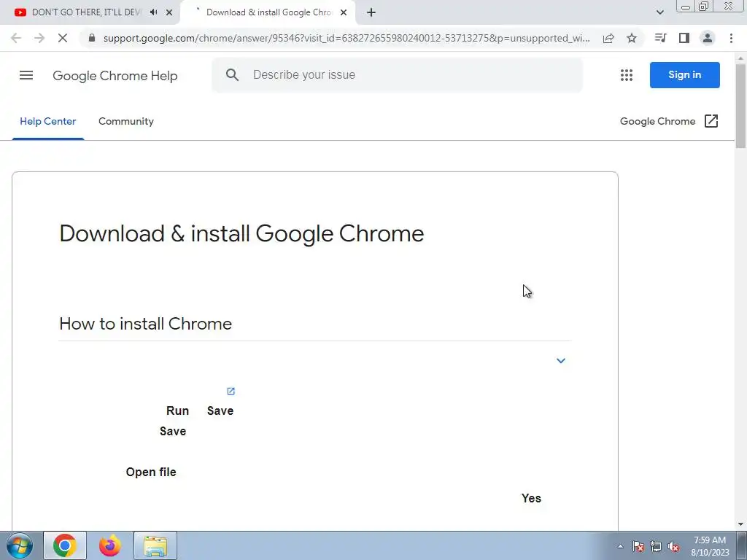Image resolution: width=747 pixels, height=560 pixels.
Task: Click the 'Open file' bold text
Action: coord(151,472)
